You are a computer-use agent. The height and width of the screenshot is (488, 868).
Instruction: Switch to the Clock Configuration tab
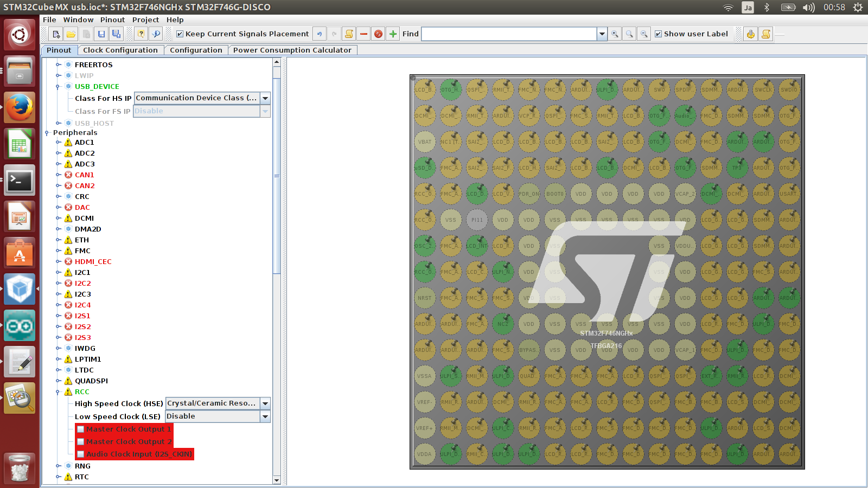pos(120,50)
